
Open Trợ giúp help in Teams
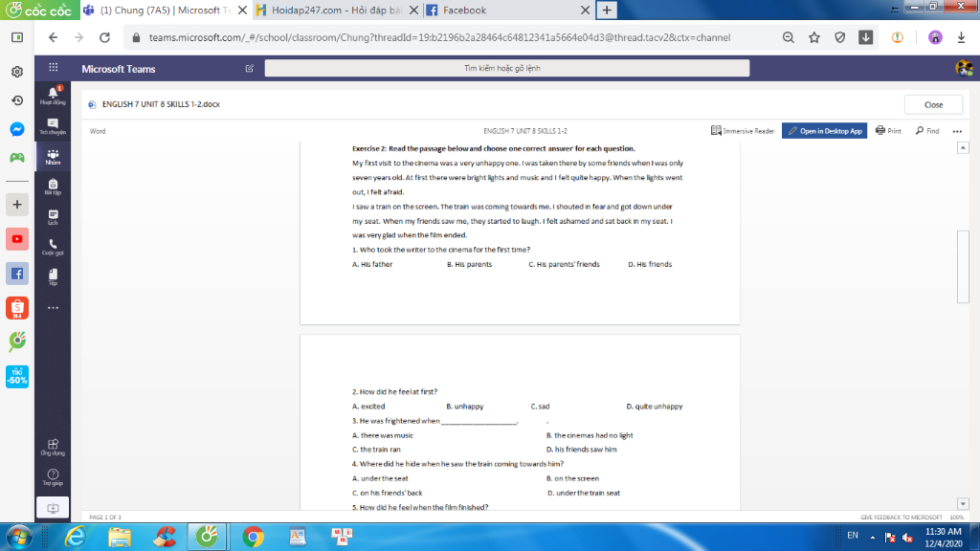(x=54, y=477)
